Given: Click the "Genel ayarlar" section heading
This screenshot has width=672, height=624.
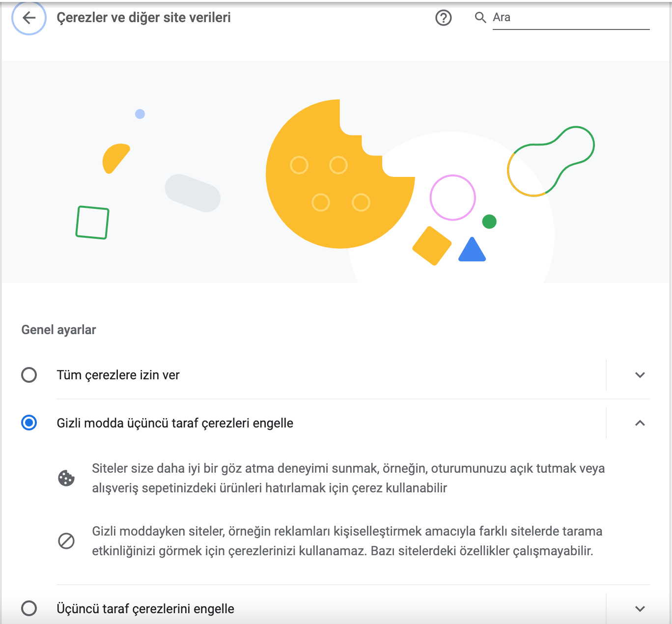Looking at the screenshot, I should point(58,330).
